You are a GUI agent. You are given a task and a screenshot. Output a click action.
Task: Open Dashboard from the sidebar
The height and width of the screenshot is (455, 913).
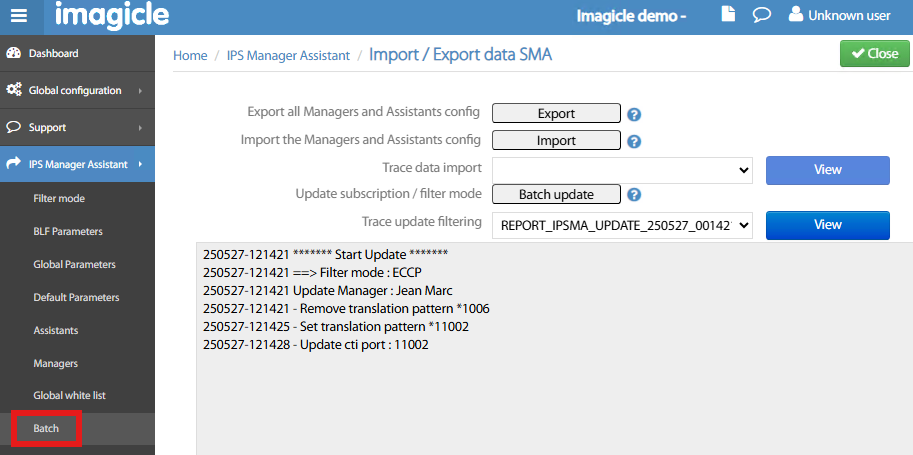(x=54, y=53)
